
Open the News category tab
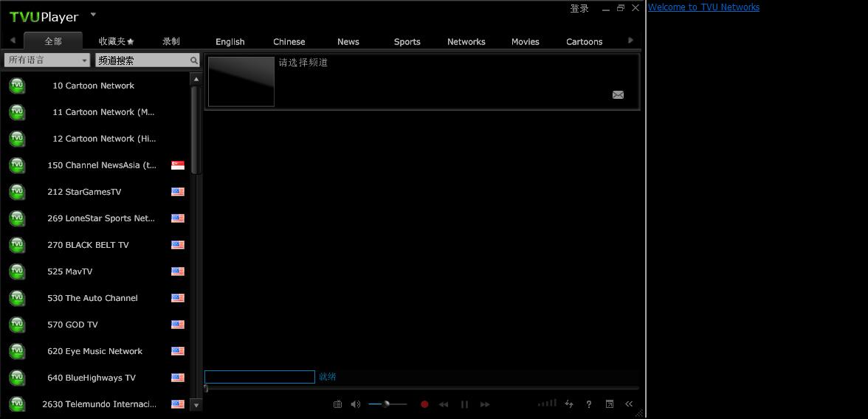point(348,41)
